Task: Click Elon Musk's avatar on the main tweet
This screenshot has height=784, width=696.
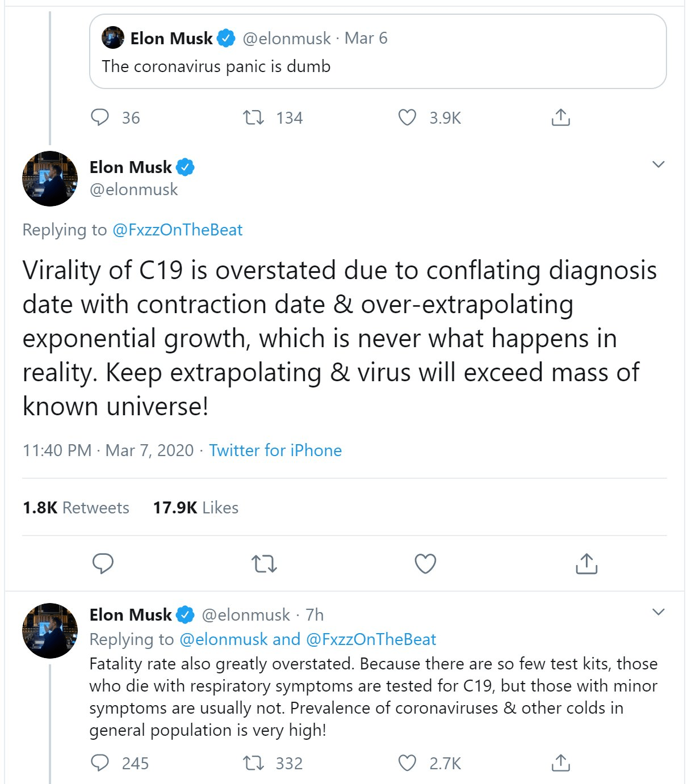Action: coord(50,178)
